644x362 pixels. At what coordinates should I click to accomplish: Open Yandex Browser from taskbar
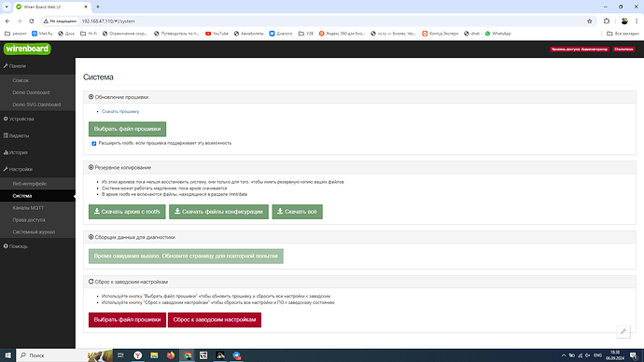click(x=137, y=355)
